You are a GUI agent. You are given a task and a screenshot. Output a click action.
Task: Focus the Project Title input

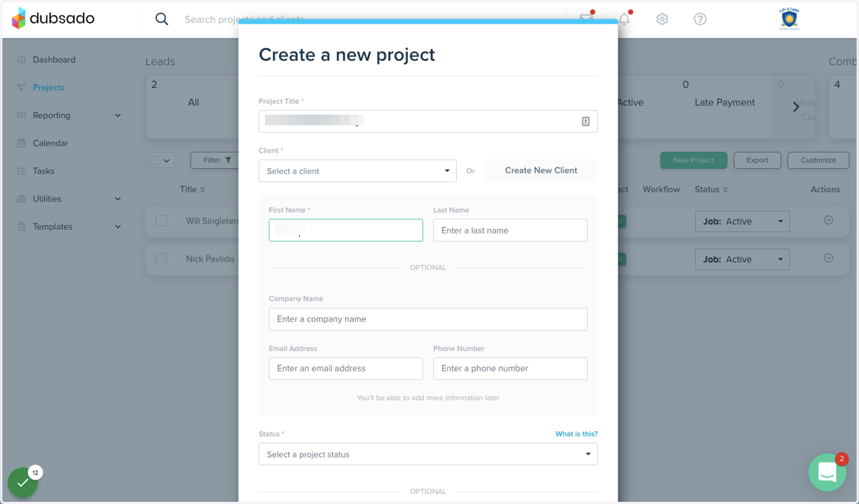428,122
